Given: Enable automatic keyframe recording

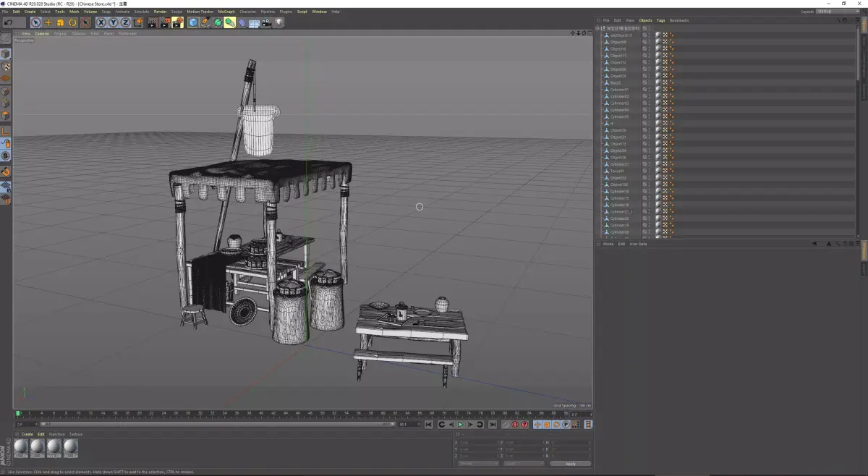Looking at the screenshot, I should pyautogui.click(x=524, y=425).
